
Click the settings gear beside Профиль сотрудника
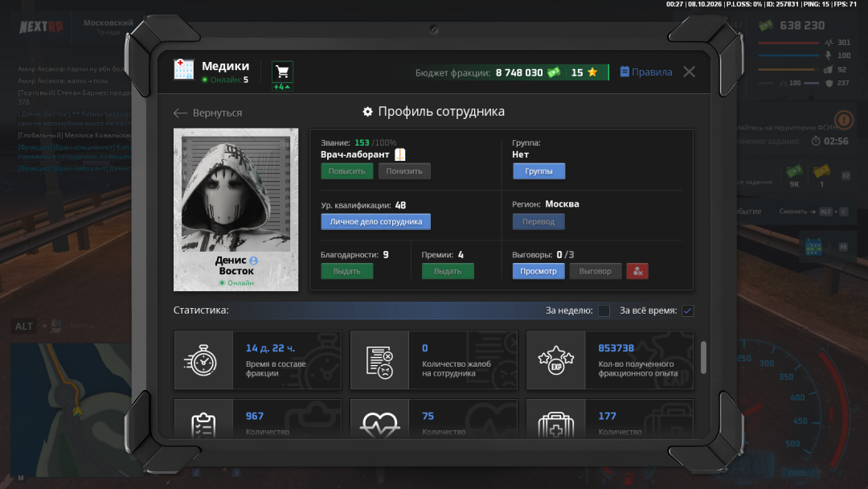(x=367, y=112)
